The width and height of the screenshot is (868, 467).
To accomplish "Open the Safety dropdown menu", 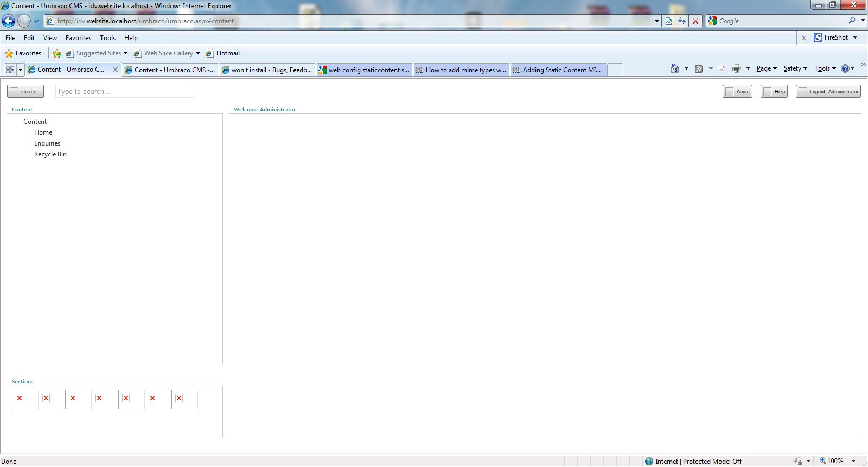I will click(x=795, y=68).
